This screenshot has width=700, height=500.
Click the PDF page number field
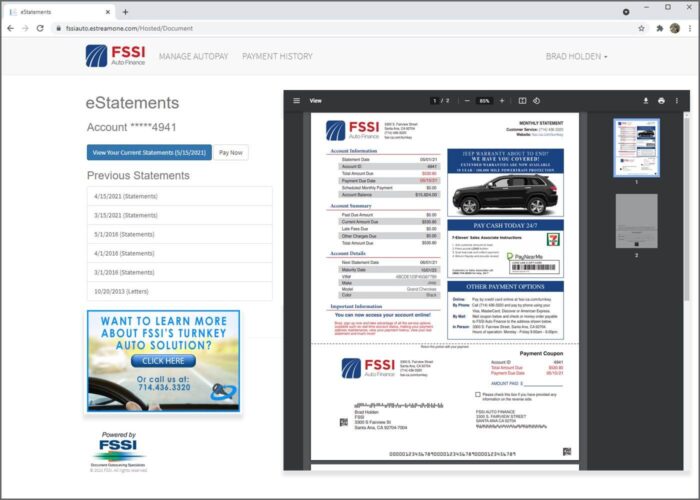[434, 100]
